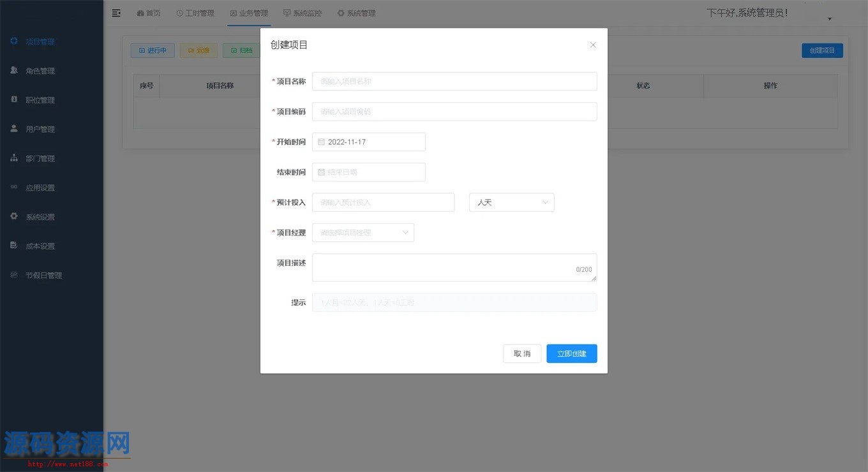Click 立即创建 to create the project
The width and height of the screenshot is (868, 472).
pos(572,353)
